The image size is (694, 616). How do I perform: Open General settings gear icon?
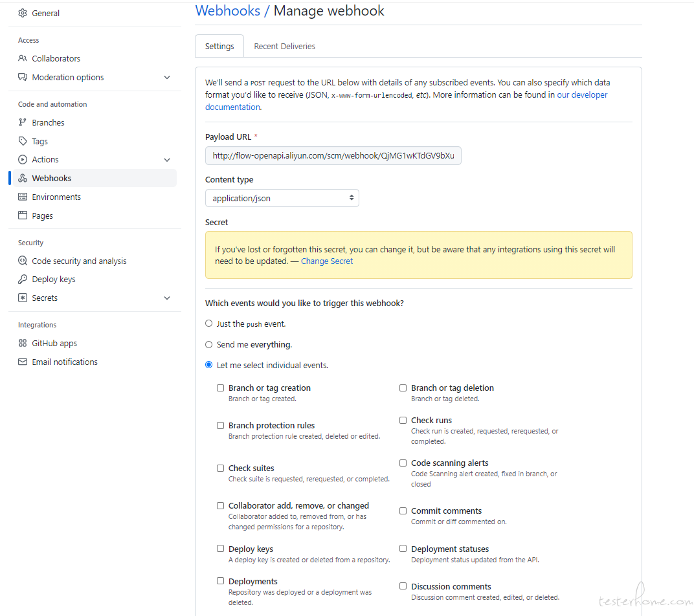pos(23,14)
